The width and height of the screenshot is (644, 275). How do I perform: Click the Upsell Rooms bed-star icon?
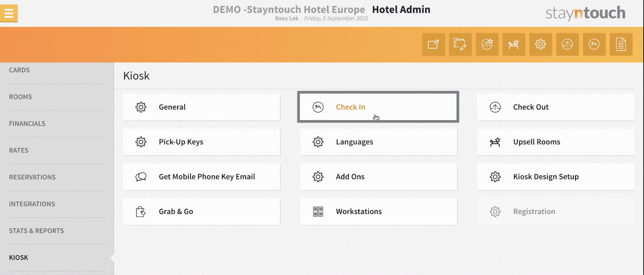(495, 142)
